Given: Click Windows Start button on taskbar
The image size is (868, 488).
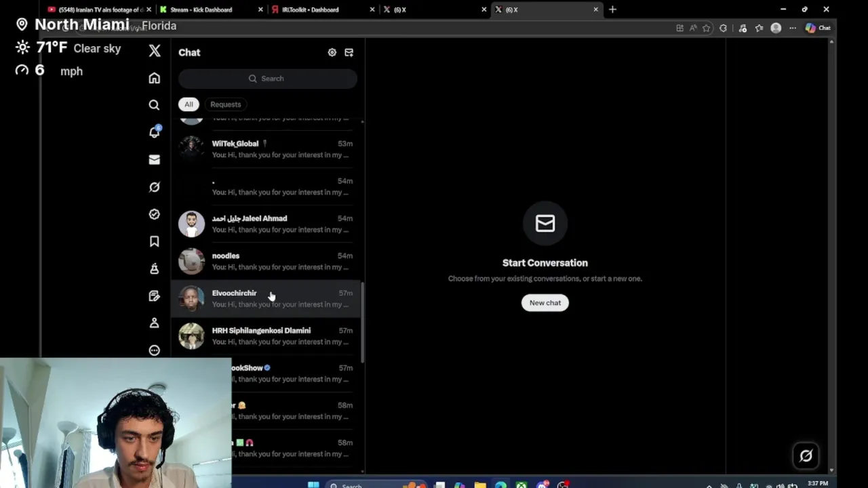Looking at the screenshot, I should coord(313,485).
